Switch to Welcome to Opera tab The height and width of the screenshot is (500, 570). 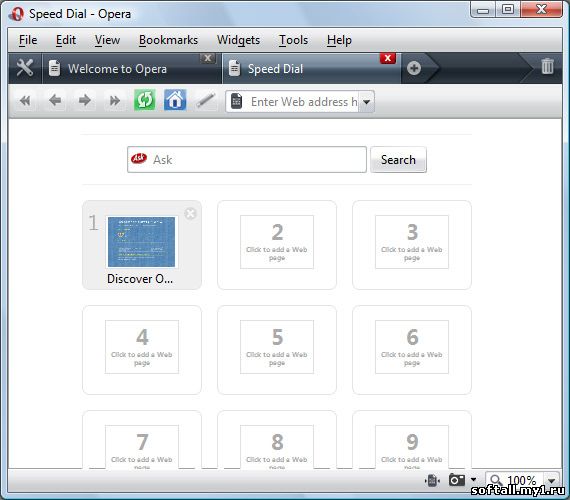click(132, 68)
